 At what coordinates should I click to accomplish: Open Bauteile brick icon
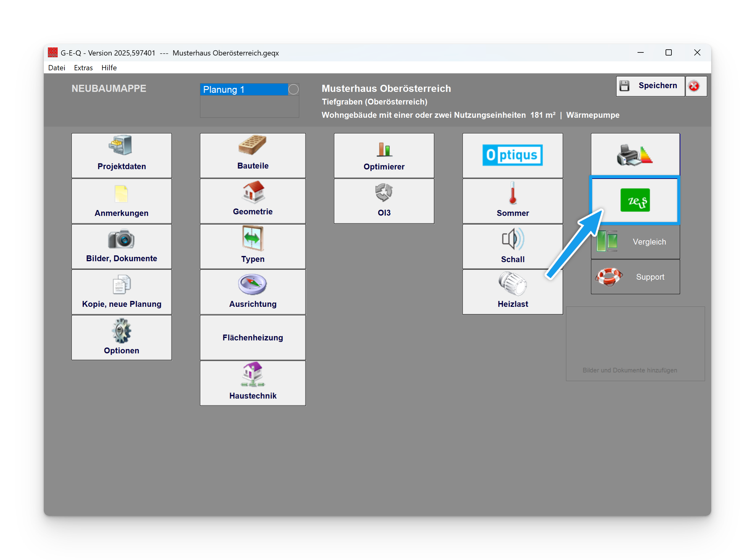[x=252, y=145]
